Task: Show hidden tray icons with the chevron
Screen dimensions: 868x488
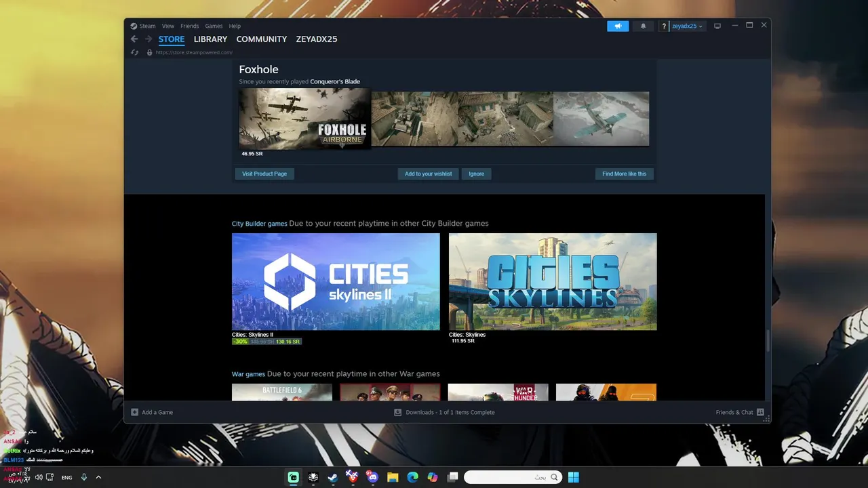Action: tap(98, 477)
